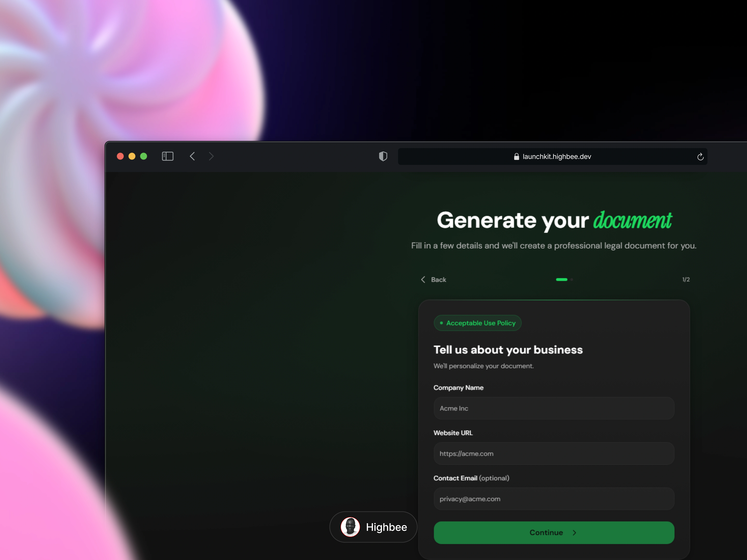Toggle the browser sidebar icon
This screenshot has height=560, width=747.
pyautogui.click(x=168, y=156)
